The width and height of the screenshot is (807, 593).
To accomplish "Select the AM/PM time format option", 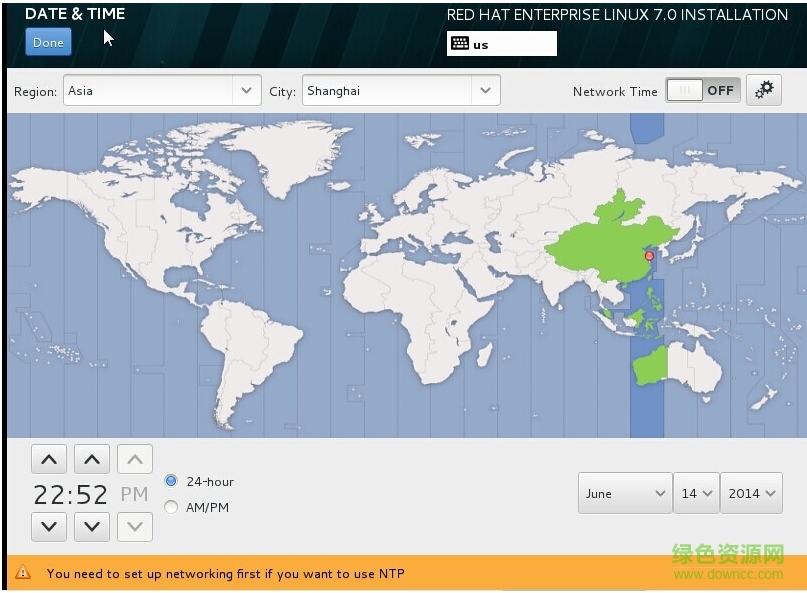I will coord(171,507).
